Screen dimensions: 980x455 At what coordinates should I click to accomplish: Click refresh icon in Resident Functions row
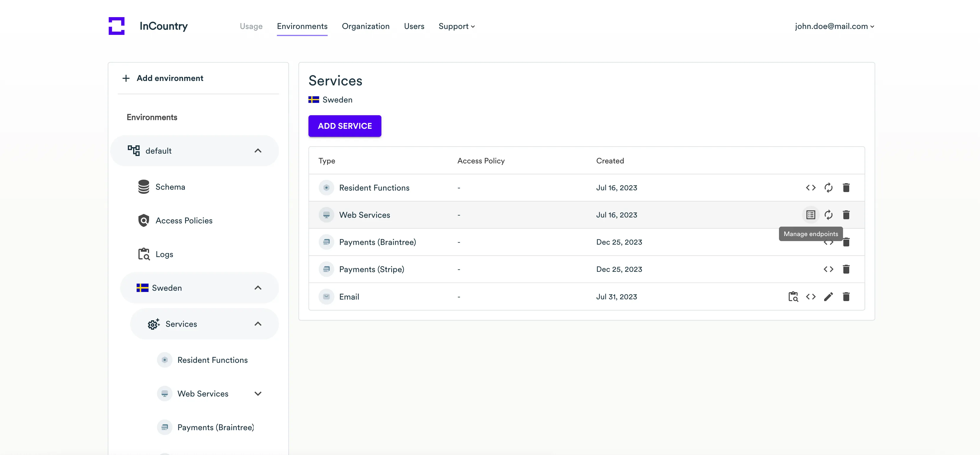point(828,188)
